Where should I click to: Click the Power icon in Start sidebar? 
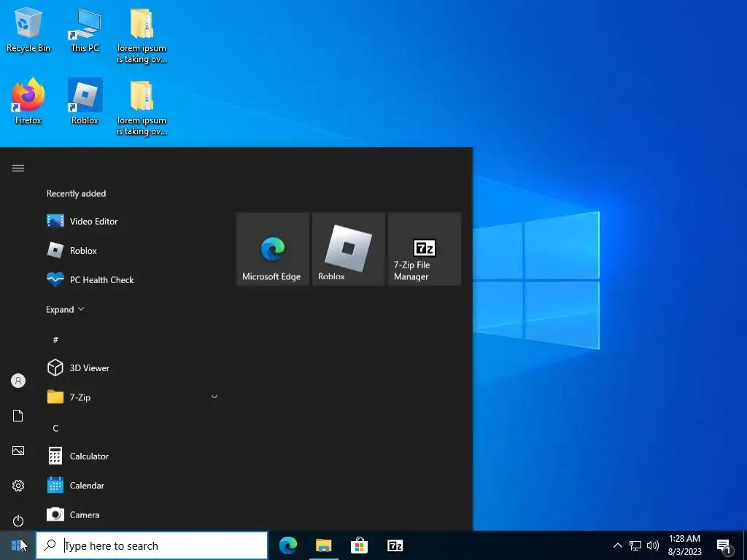pyautogui.click(x=18, y=521)
